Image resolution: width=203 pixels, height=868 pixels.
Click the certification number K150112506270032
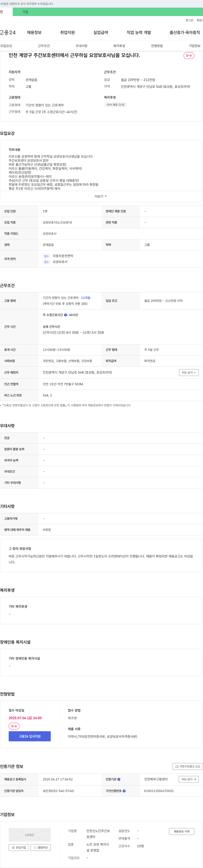159,791
